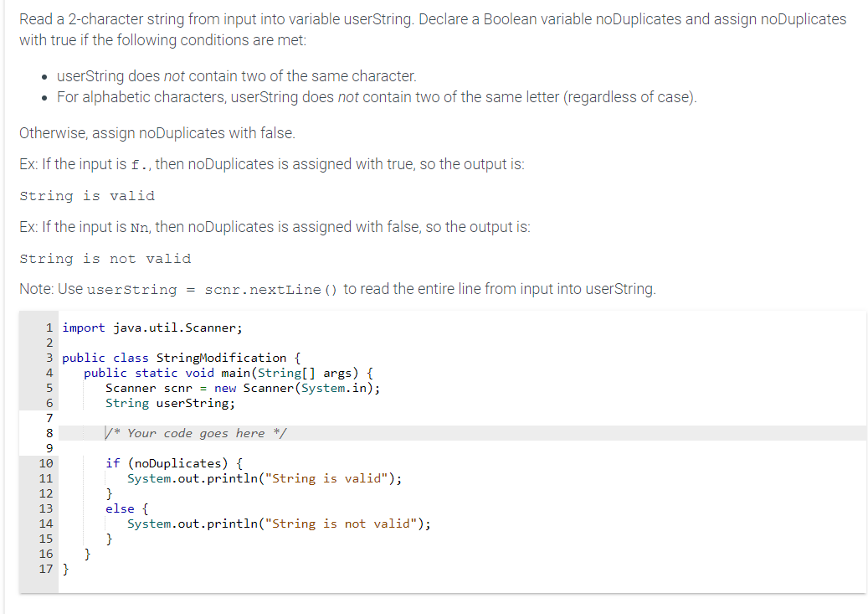Click the closing brace on line 16

click(86, 554)
